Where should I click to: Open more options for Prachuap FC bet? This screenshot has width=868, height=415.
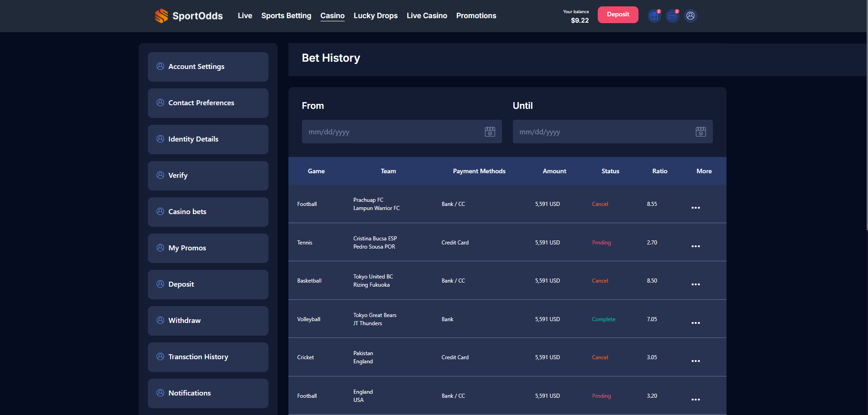point(696,208)
